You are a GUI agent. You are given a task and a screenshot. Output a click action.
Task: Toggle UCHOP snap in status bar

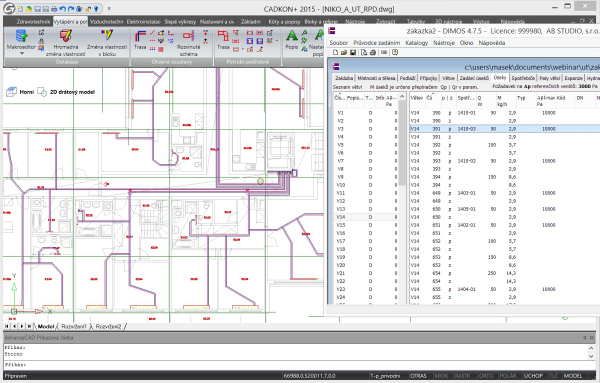[533, 376]
